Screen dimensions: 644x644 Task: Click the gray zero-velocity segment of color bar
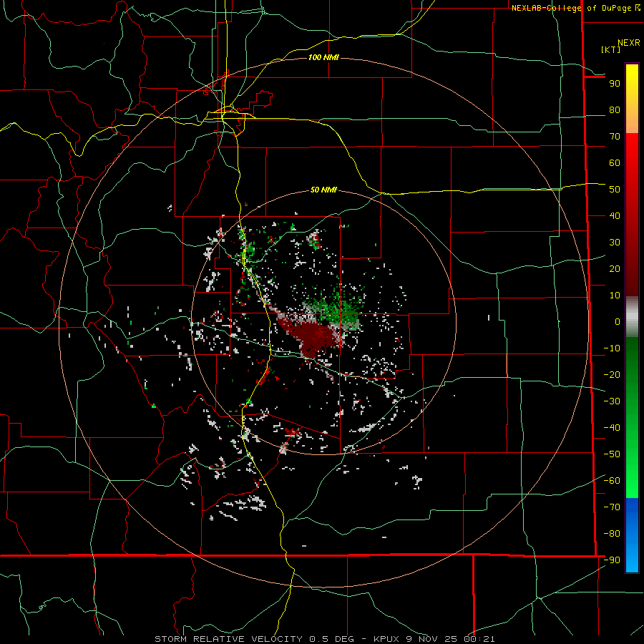click(x=632, y=317)
